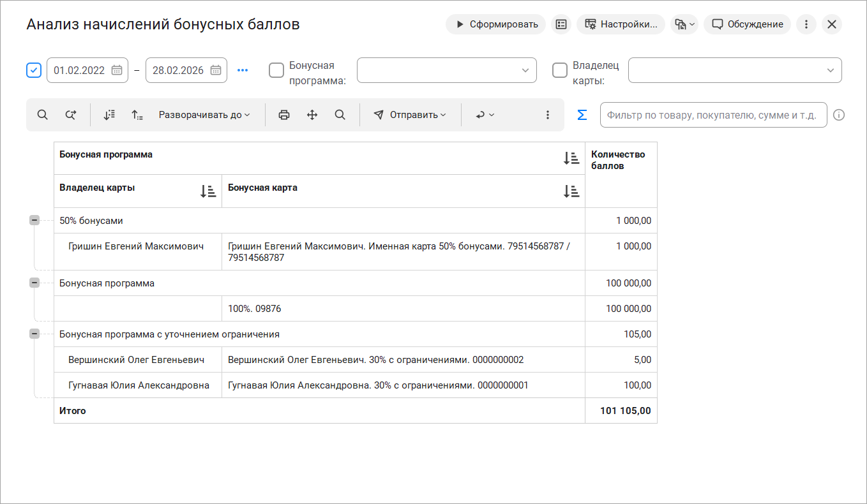Open the Отправить menu
The width and height of the screenshot is (867, 504).
point(410,115)
